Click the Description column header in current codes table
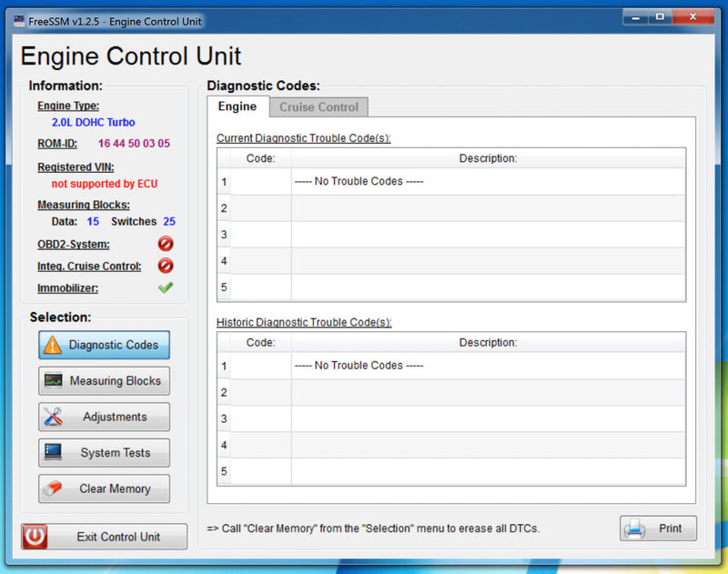This screenshot has height=574, width=728. click(488, 158)
